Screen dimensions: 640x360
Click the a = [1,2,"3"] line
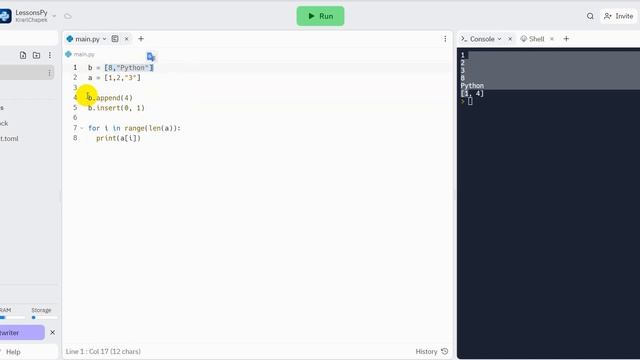[114, 78]
